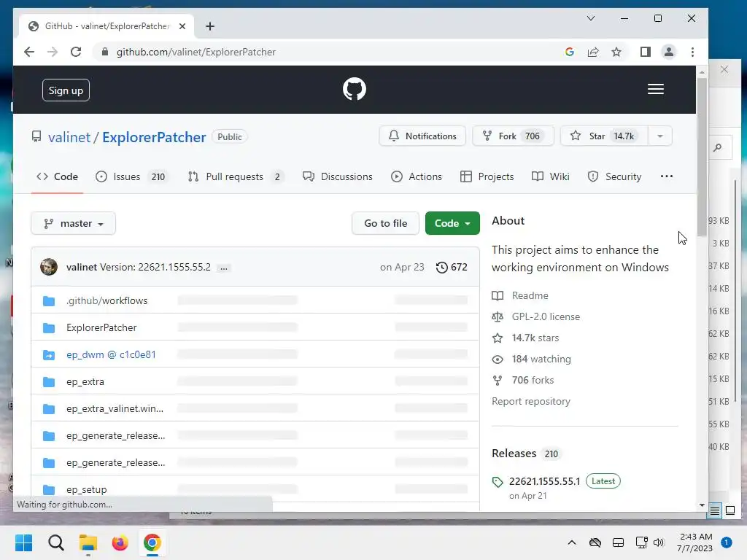Bookmark this page with star icon
The height and width of the screenshot is (560, 747).
point(616,52)
